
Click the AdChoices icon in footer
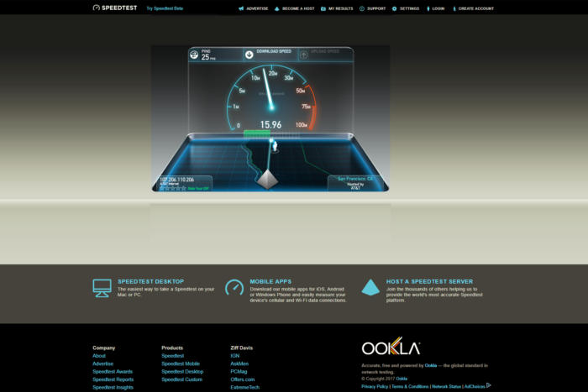[x=488, y=386]
